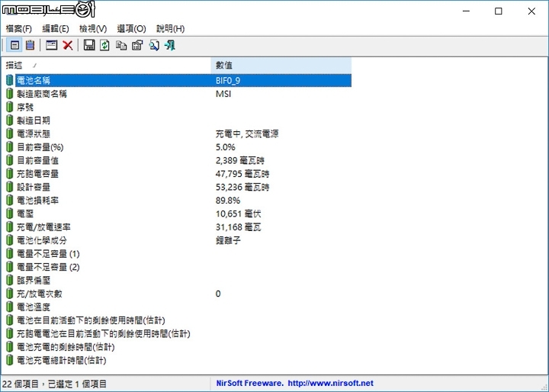Click the red X delete icon
Viewport: 549px width, 392px height.
coord(68,45)
